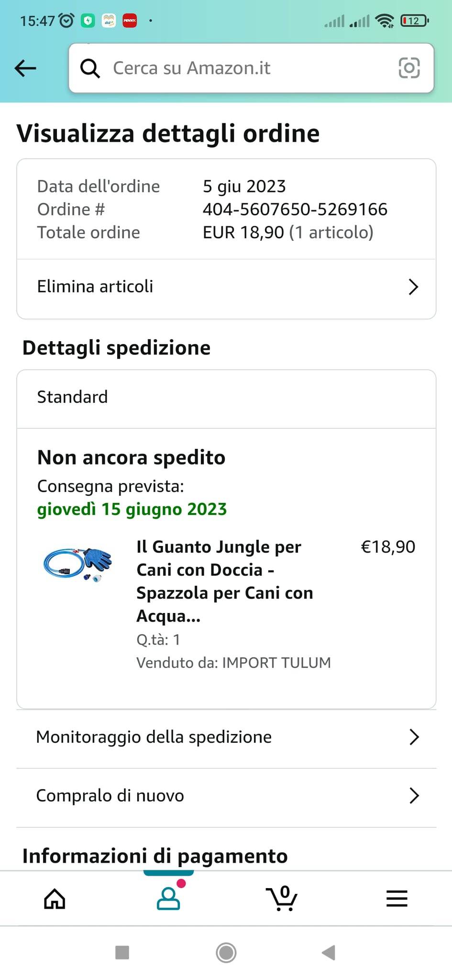Go to Home tab icon

click(x=55, y=899)
